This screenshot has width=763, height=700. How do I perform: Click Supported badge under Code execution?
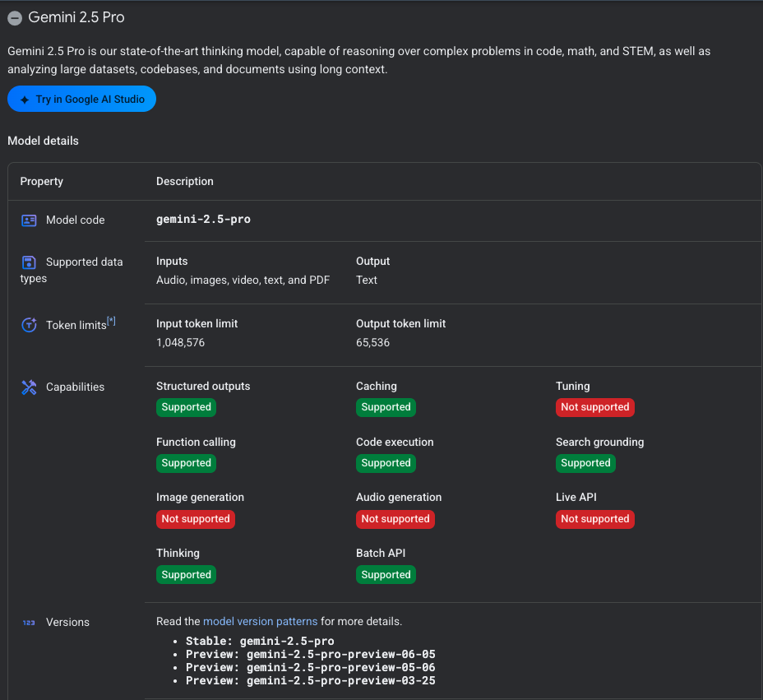point(386,463)
